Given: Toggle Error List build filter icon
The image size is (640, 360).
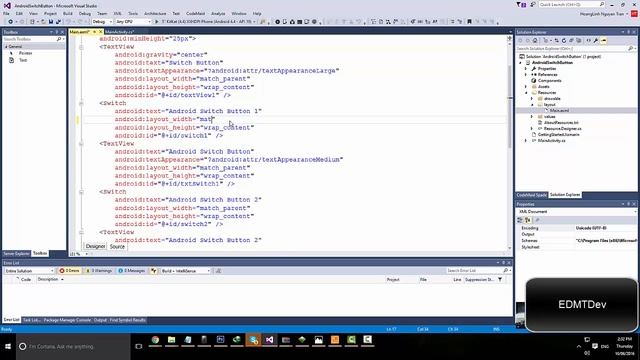Looking at the screenshot, I should pyautogui.click(x=154, y=271).
